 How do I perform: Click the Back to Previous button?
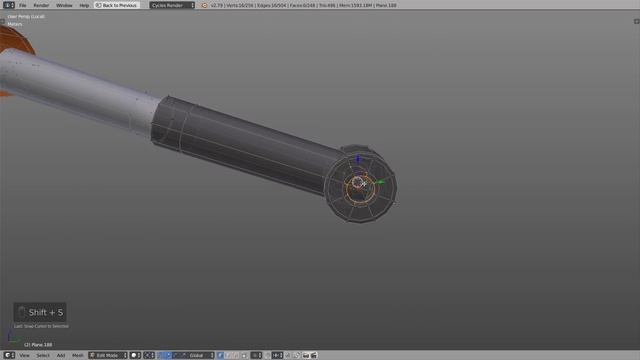point(117,5)
